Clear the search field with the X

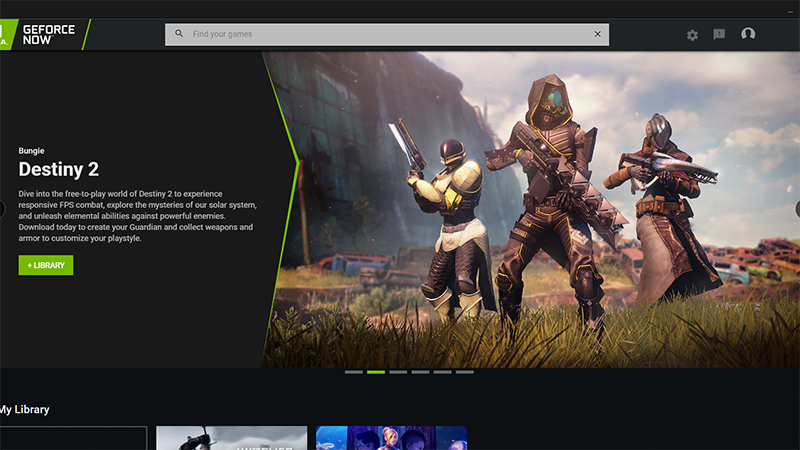(597, 34)
